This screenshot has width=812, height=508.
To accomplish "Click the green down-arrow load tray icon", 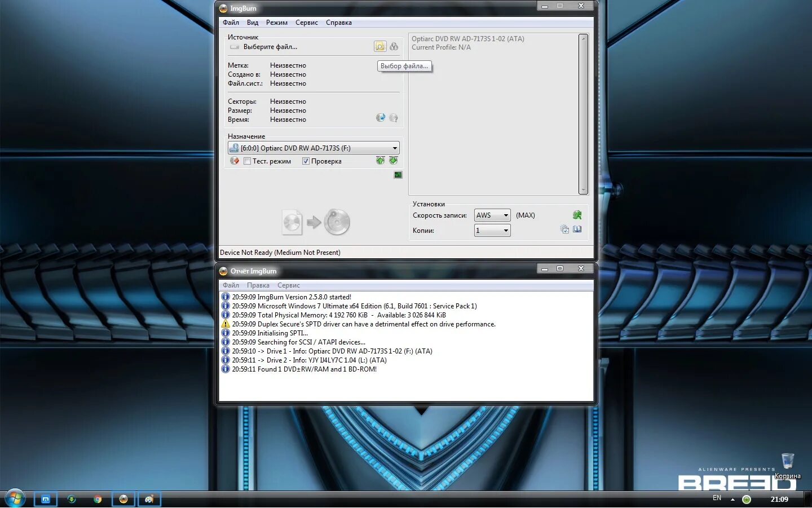I will 394,161.
